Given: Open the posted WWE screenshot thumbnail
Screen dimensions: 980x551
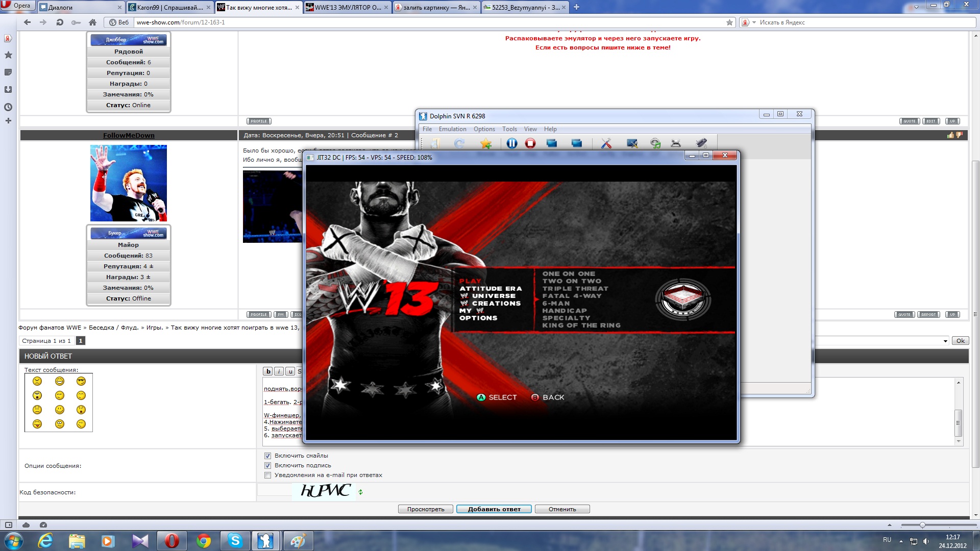Looking at the screenshot, I should pos(273,206).
